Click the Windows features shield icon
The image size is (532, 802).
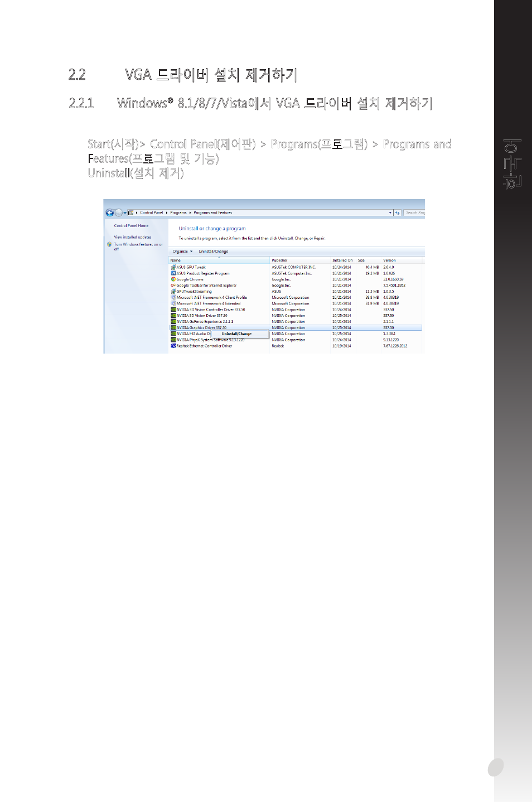point(109,244)
